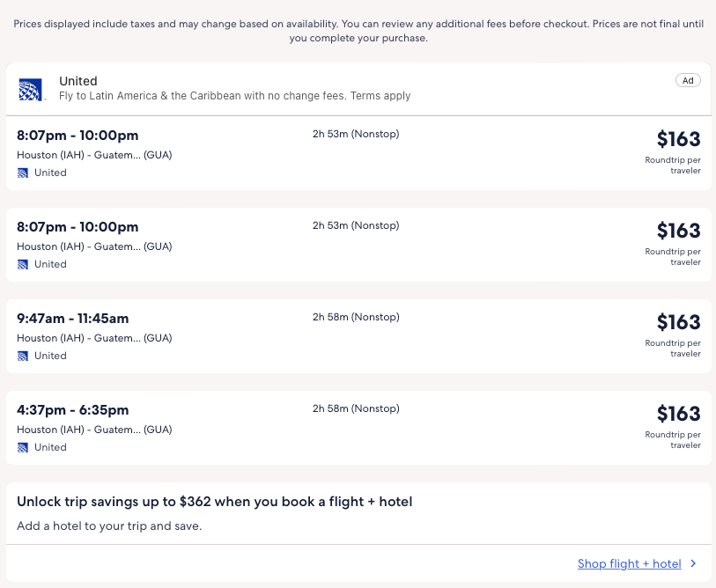Click the United airline icon on the 9:47am flight
Viewport: 716px width, 588px height.
23,356
